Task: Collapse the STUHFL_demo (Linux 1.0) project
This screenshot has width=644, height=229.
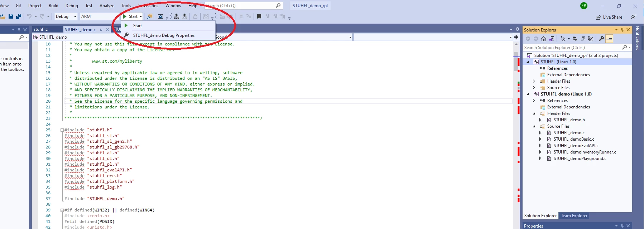Action: (528, 94)
